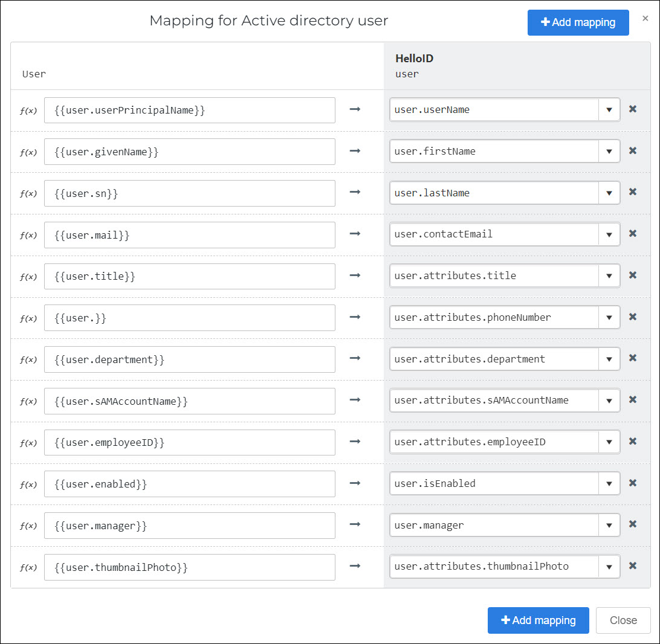660x644 pixels.
Task: Remove the user.isEnabled mapping row
Action: point(633,483)
